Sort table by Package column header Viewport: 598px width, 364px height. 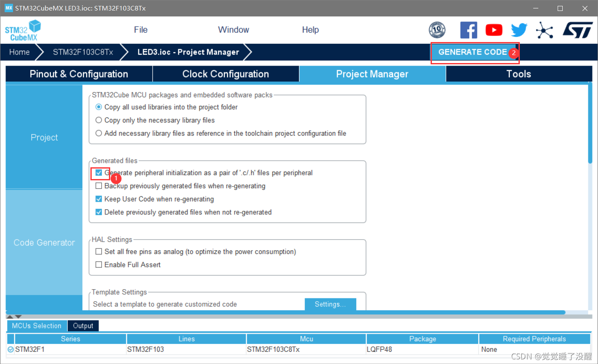(x=423, y=339)
